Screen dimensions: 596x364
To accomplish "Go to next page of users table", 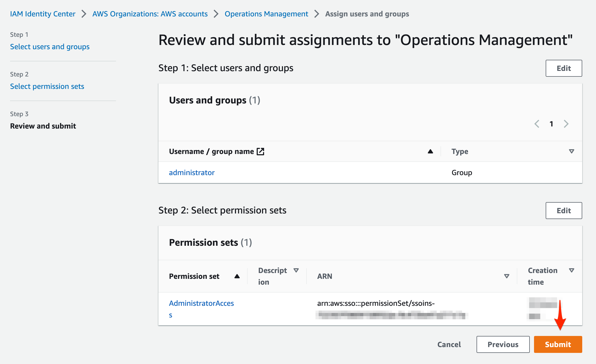I will (x=566, y=124).
